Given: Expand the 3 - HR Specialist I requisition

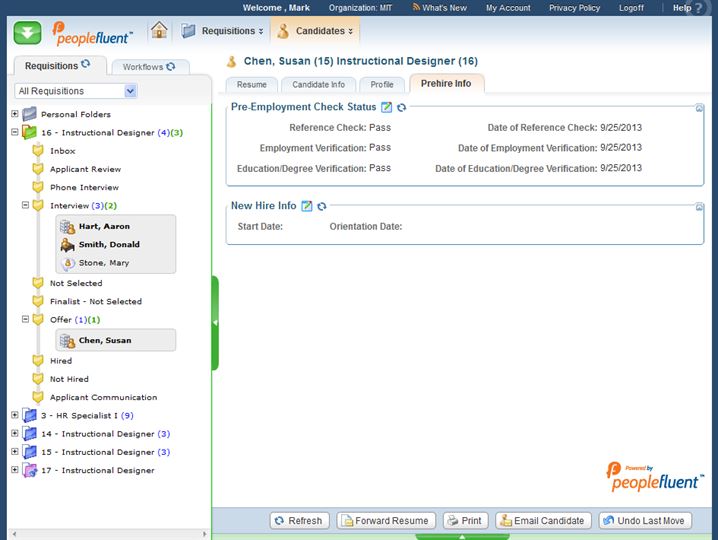Looking at the screenshot, I should 14,415.
